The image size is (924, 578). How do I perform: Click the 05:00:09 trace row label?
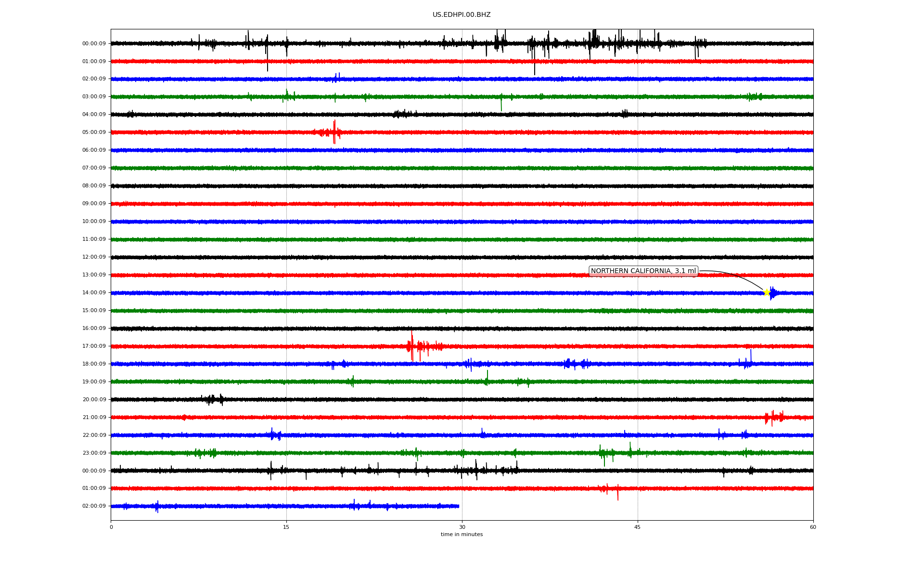point(94,132)
